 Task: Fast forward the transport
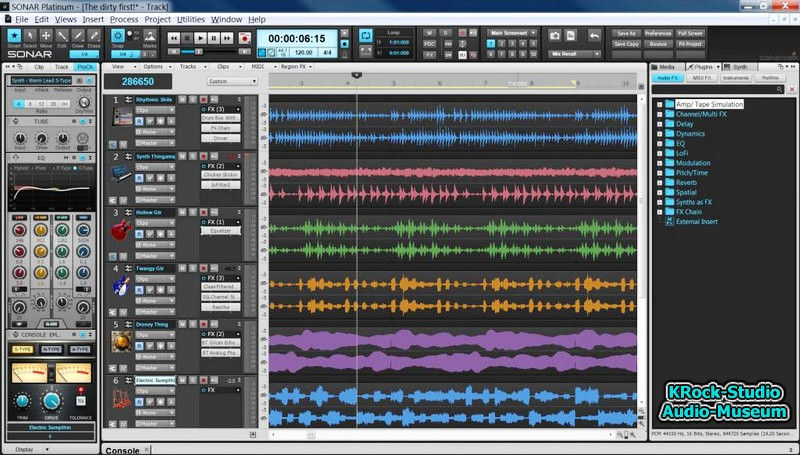[227, 38]
